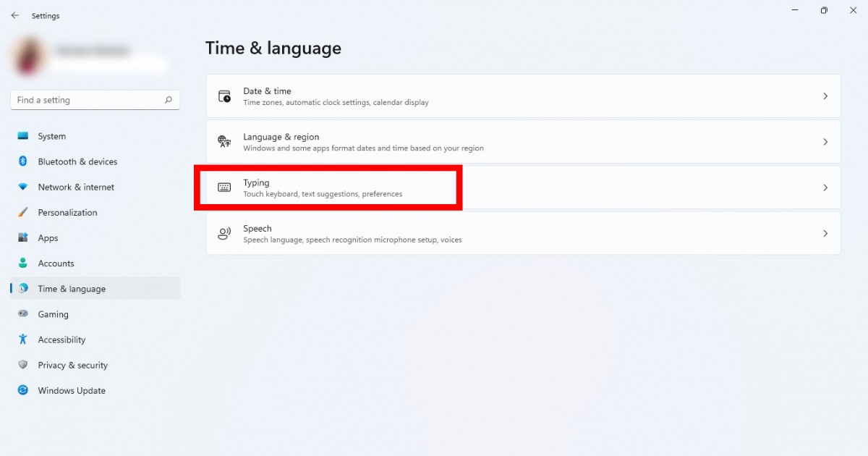This screenshot has height=456, width=868.
Task: Open Bluetooth & devices via its Bluetooth icon
Action: 23,161
